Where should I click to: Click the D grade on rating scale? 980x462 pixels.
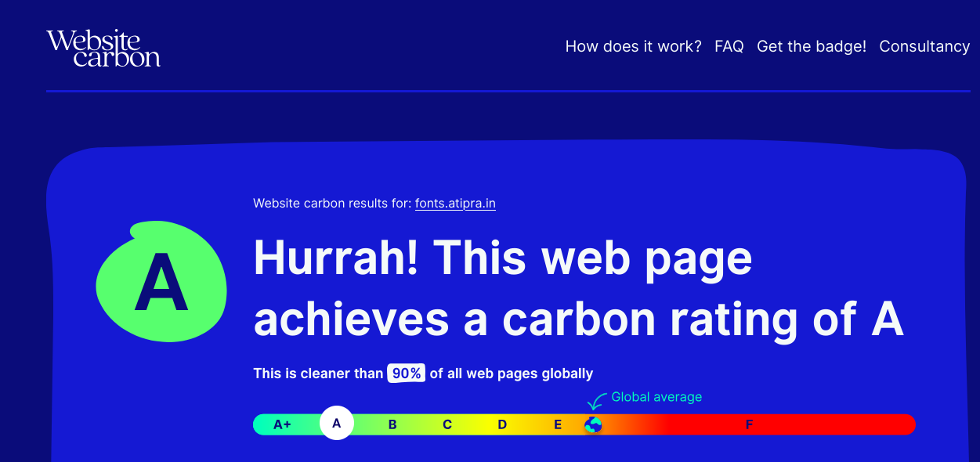click(x=502, y=424)
